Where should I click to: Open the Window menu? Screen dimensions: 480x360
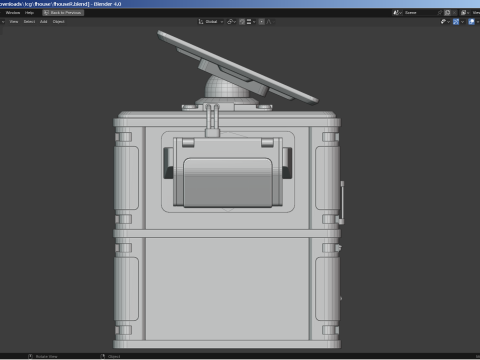point(13,13)
